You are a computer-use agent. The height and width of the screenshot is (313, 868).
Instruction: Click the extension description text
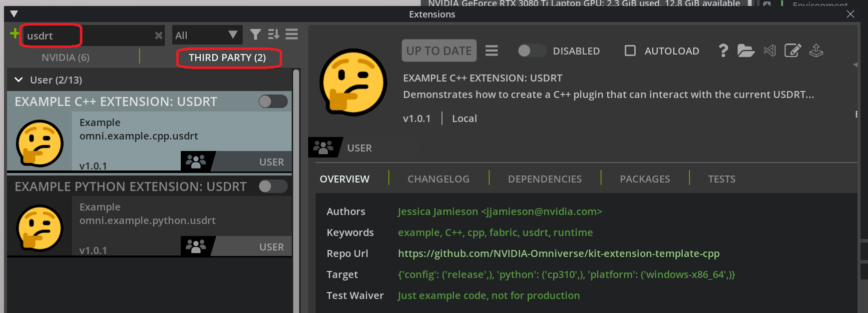pos(608,94)
